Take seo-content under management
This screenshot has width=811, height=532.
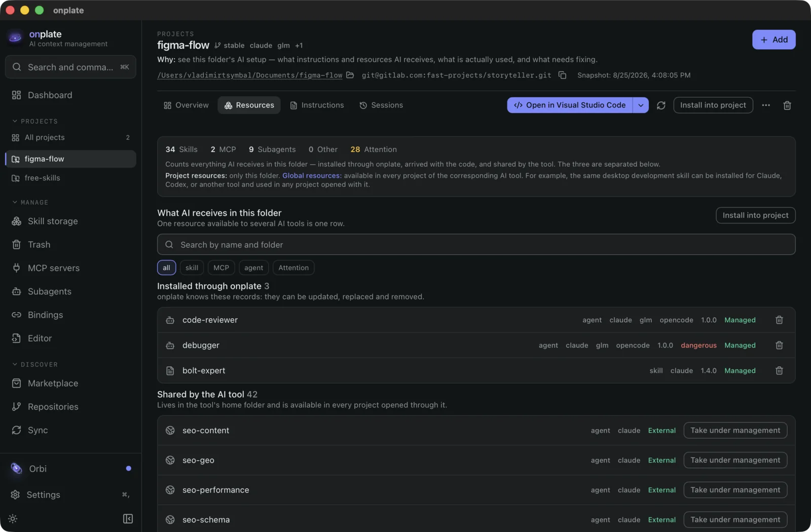click(735, 431)
